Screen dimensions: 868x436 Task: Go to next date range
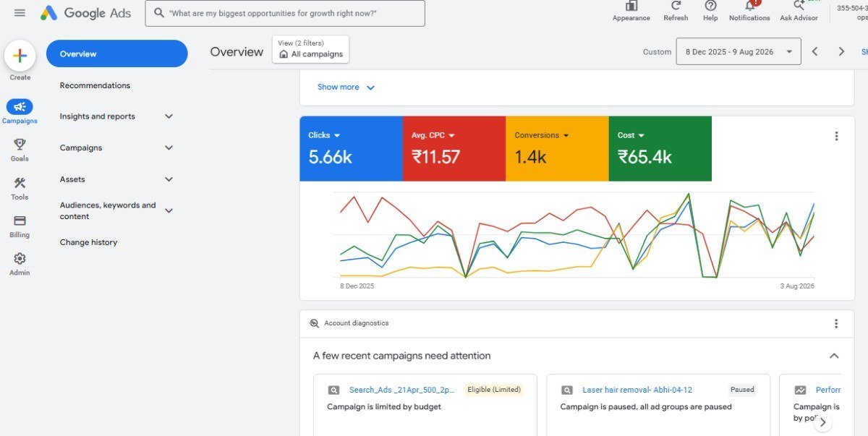click(x=841, y=51)
